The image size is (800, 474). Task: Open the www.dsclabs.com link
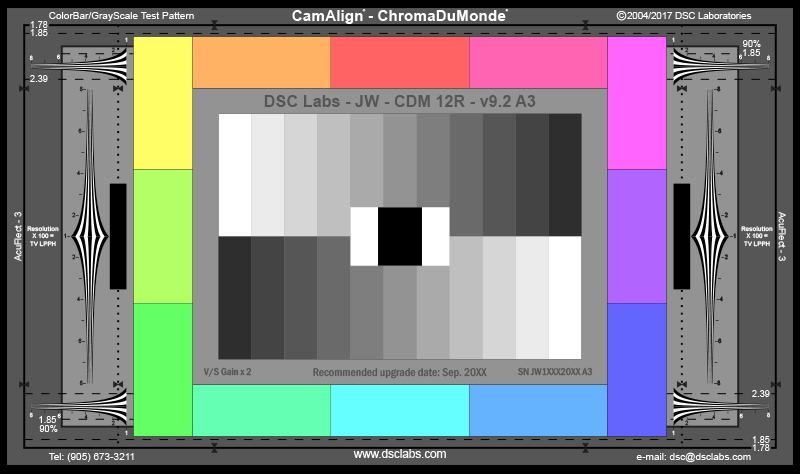click(399, 454)
